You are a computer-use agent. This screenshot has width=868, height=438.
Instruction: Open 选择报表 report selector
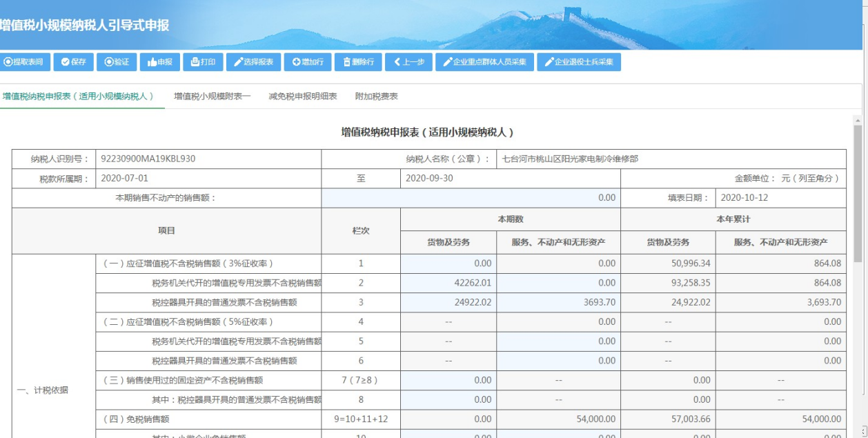(x=253, y=62)
